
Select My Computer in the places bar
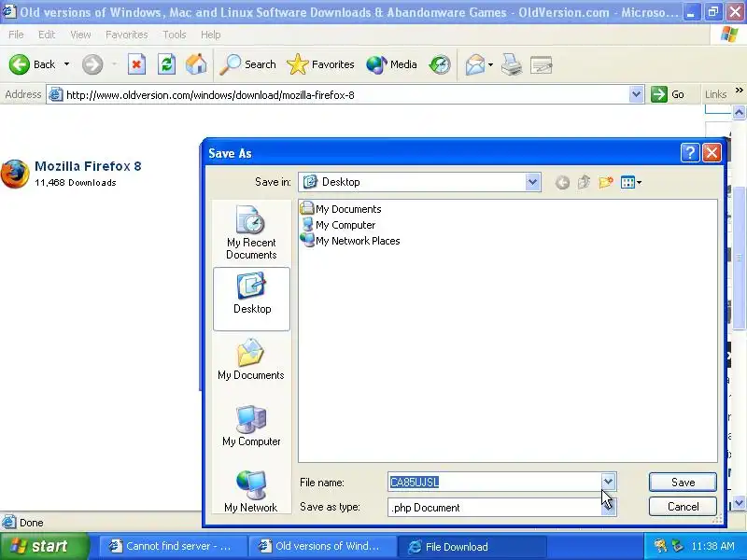coord(251,426)
